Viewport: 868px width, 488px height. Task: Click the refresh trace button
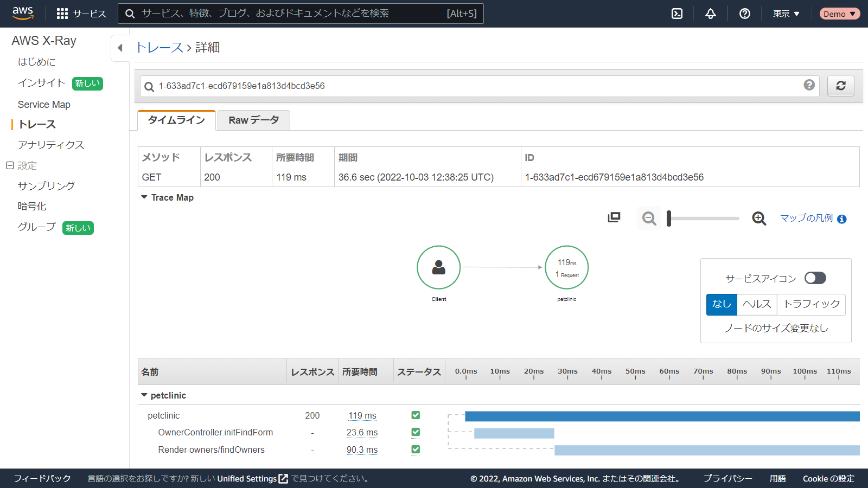pos(840,86)
